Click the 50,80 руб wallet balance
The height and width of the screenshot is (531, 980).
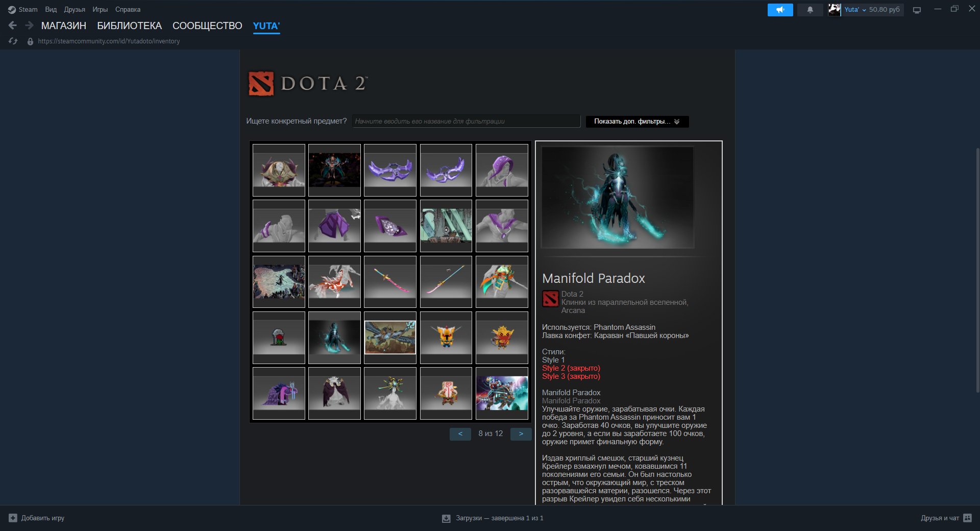pos(885,10)
